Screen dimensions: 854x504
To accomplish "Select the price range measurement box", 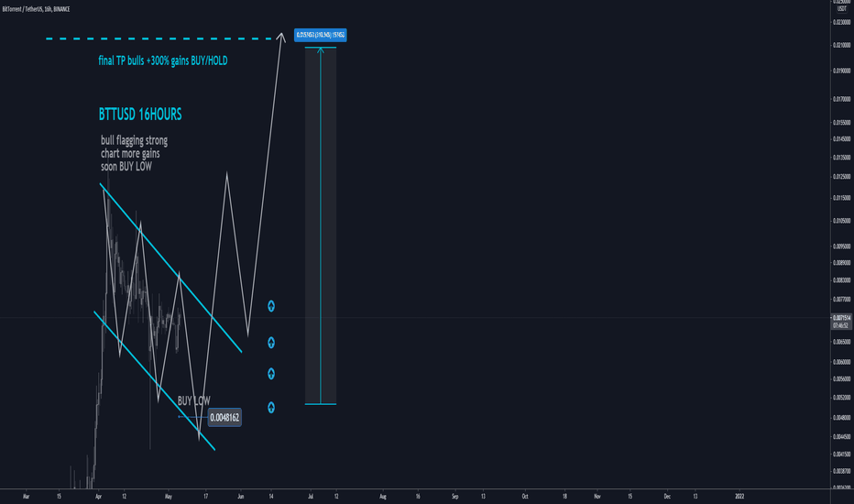I will click(321, 225).
